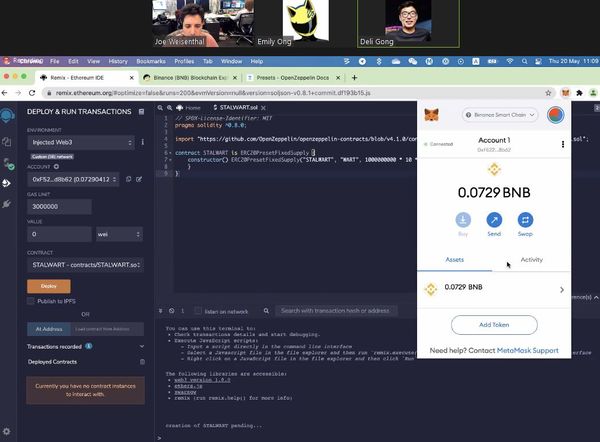
Task: Open the Environment Injected Web3 dropdown
Action: [80, 144]
